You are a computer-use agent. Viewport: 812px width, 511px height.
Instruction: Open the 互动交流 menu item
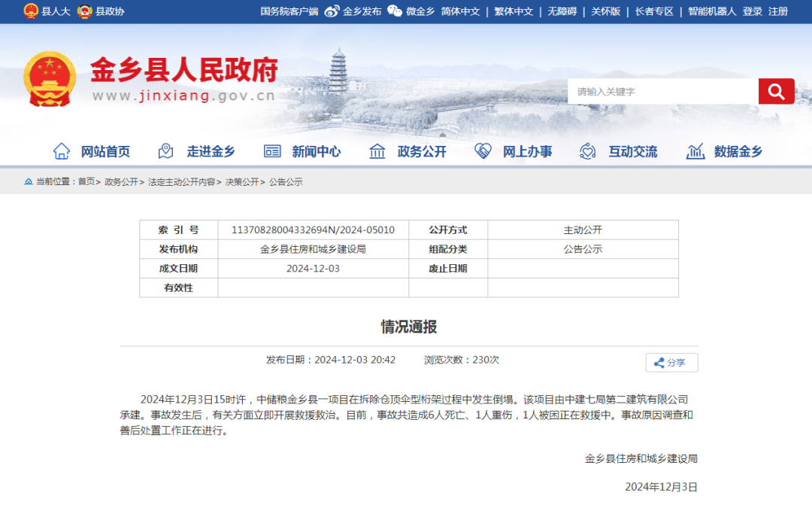633,151
